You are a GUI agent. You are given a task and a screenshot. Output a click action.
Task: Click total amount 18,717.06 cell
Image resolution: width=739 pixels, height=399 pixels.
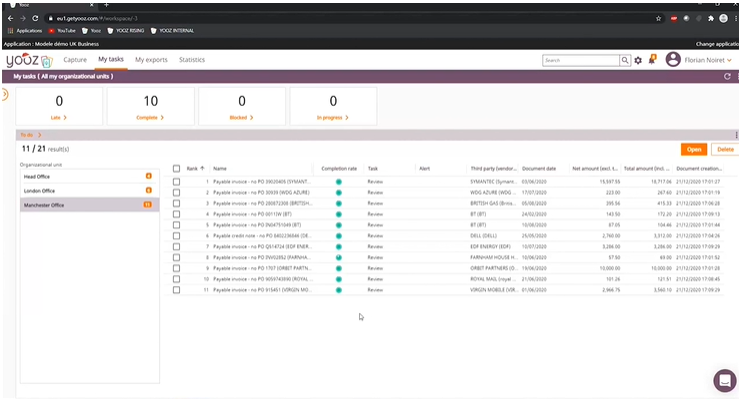[x=661, y=182]
